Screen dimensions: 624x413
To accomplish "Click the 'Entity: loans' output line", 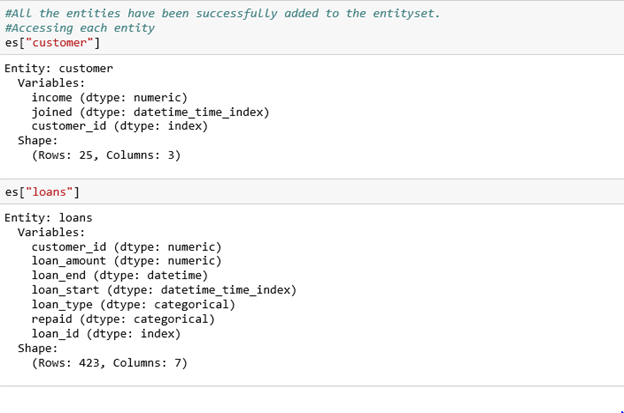I will [x=48, y=218].
